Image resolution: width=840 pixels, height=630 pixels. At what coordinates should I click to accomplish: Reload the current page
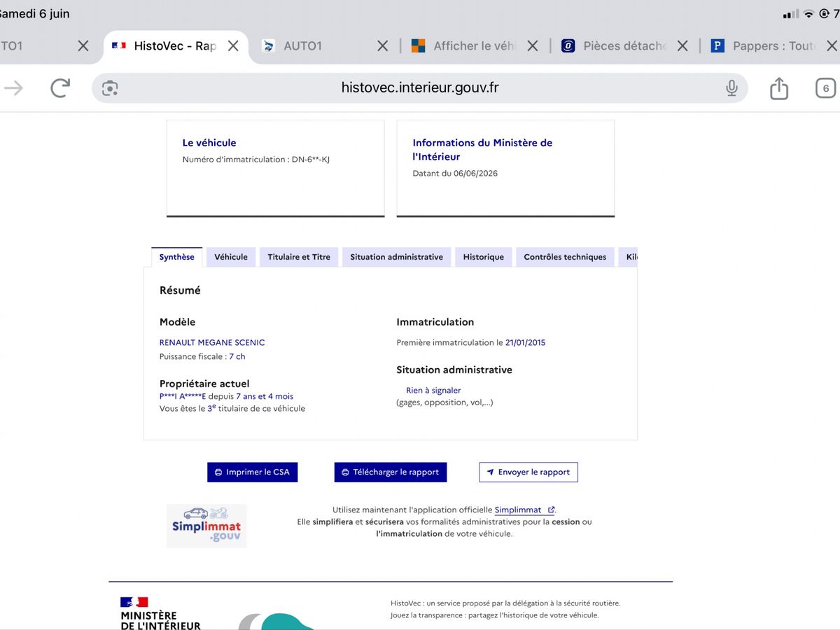click(61, 88)
